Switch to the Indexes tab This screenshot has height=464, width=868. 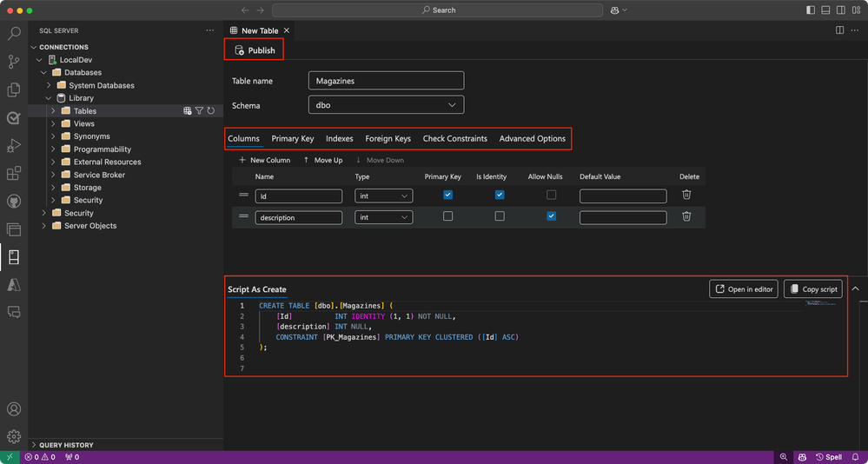pyautogui.click(x=339, y=138)
